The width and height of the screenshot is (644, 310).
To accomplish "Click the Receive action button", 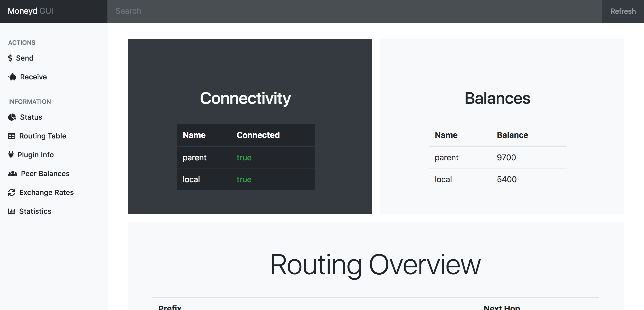I will point(33,77).
